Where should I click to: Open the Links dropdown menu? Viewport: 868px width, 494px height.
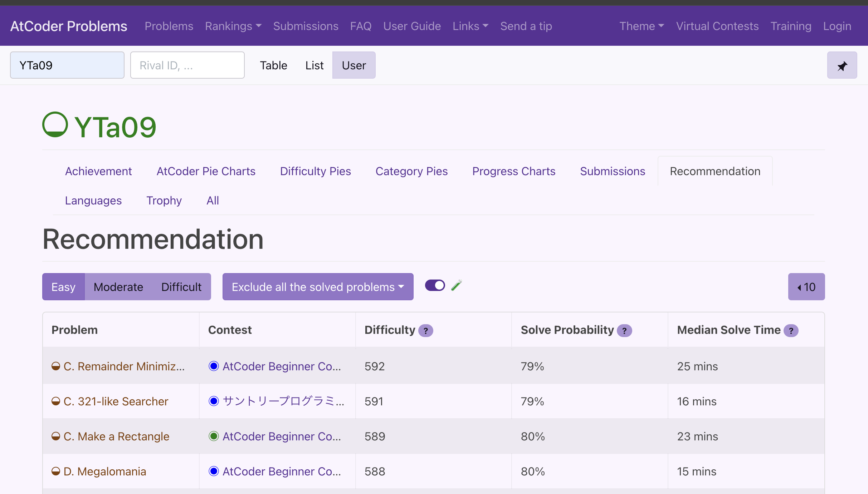470,26
